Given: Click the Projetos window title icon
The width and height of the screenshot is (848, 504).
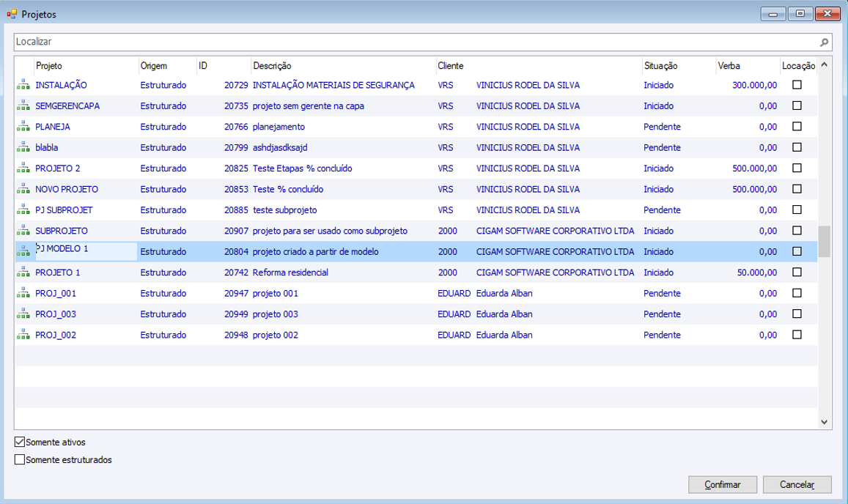Looking at the screenshot, I should (x=12, y=14).
